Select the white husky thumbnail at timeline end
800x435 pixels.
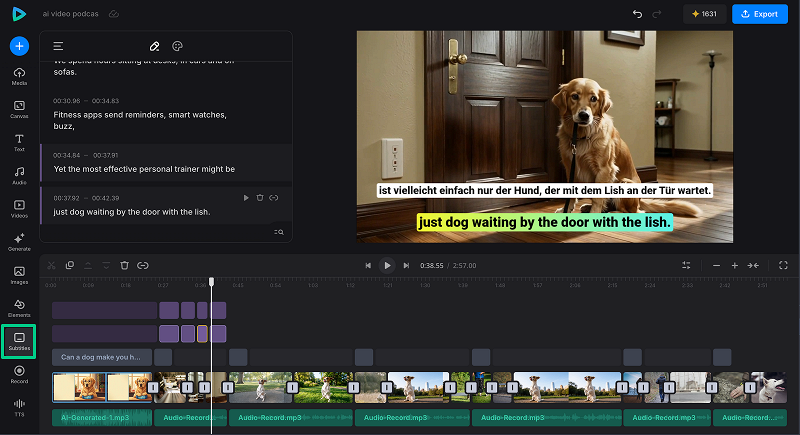point(768,388)
